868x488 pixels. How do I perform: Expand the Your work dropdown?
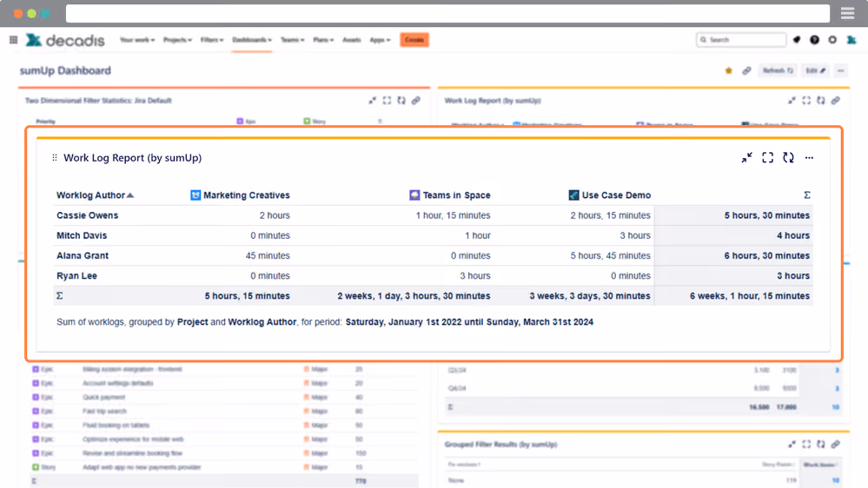click(137, 40)
